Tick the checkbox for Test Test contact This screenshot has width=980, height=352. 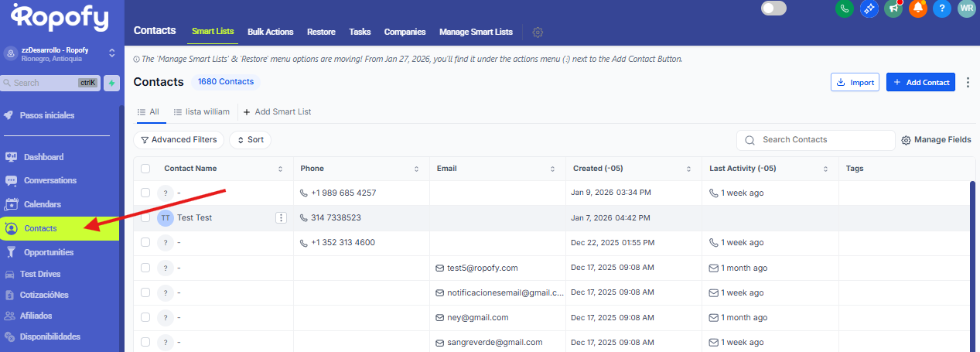(x=145, y=218)
